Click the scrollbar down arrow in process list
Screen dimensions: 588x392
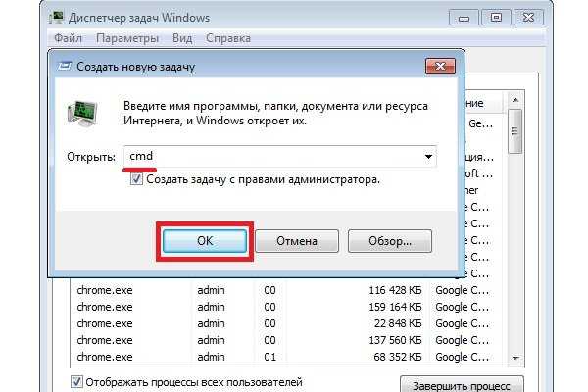[515, 358]
